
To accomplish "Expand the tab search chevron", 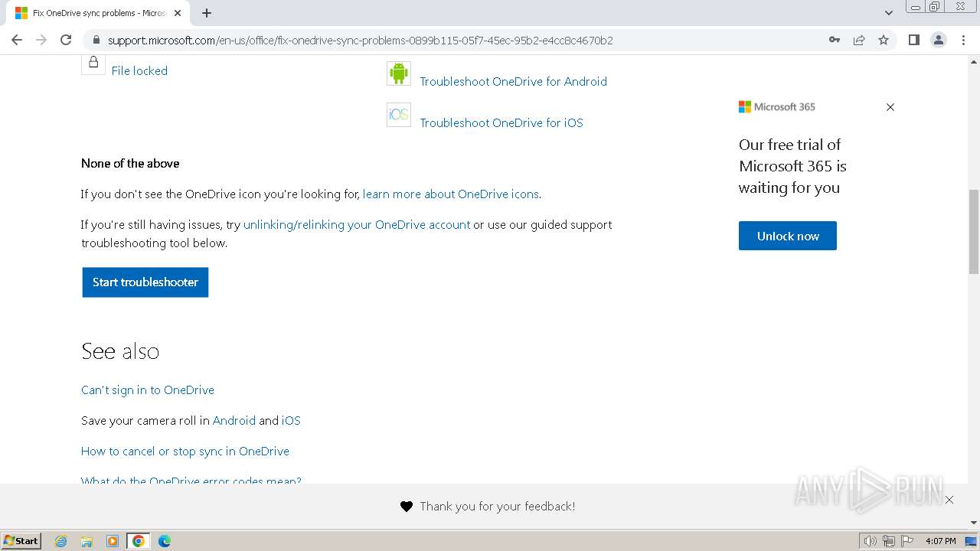I will click(x=888, y=13).
